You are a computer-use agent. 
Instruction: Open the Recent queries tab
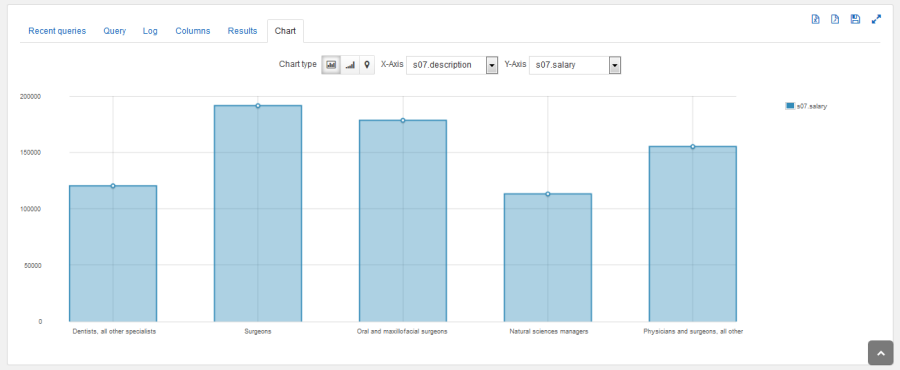(x=57, y=31)
